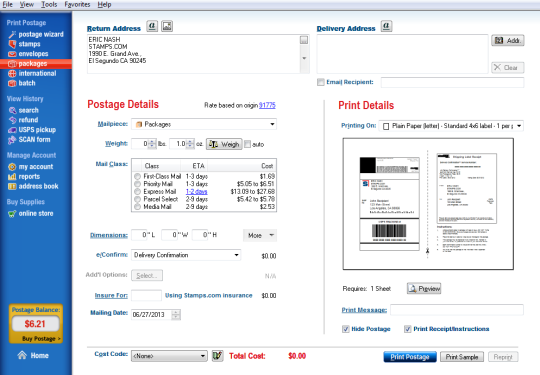
Task: Go to Home
Action: tap(33, 355)
